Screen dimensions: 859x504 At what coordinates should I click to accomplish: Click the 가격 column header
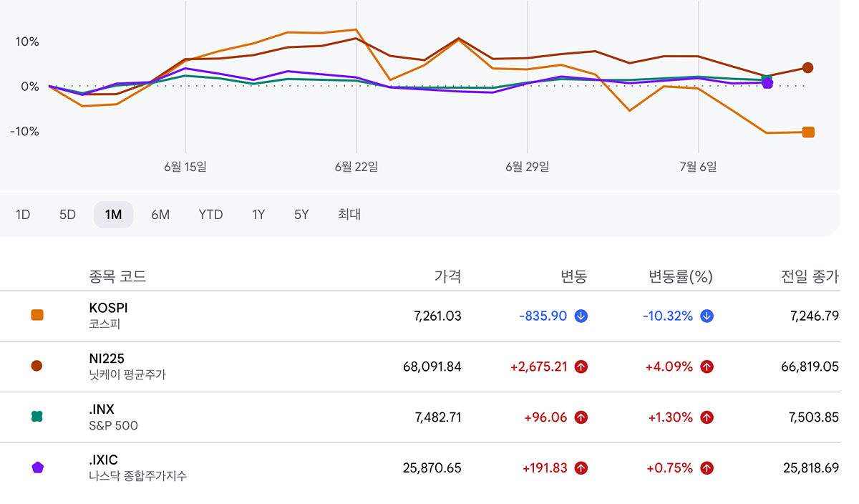coord(447,276)
